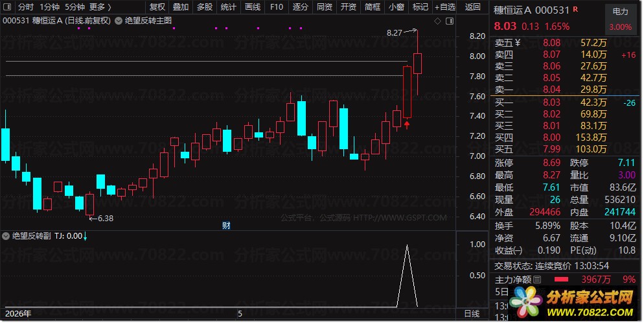
Task: Expand the 绝望反转主图 indicator dropdown
Action: point(119,21)
